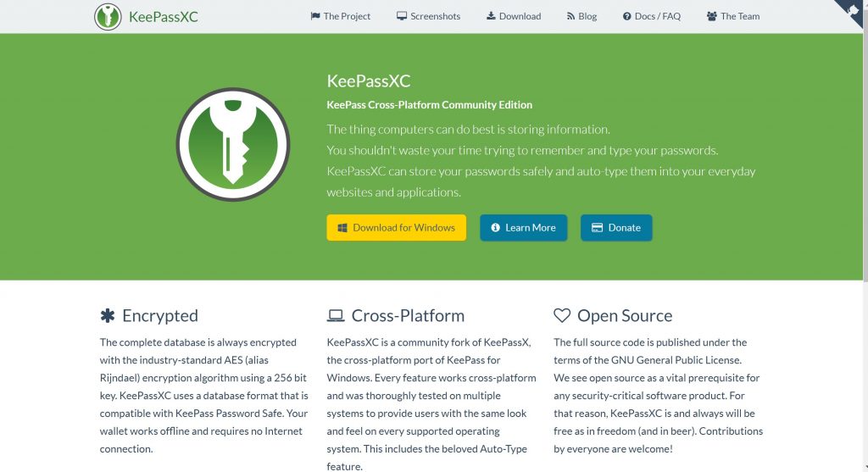Open the Screenshots page
The height and width of the screenshot is (472, 868).
tap(428, 16)
